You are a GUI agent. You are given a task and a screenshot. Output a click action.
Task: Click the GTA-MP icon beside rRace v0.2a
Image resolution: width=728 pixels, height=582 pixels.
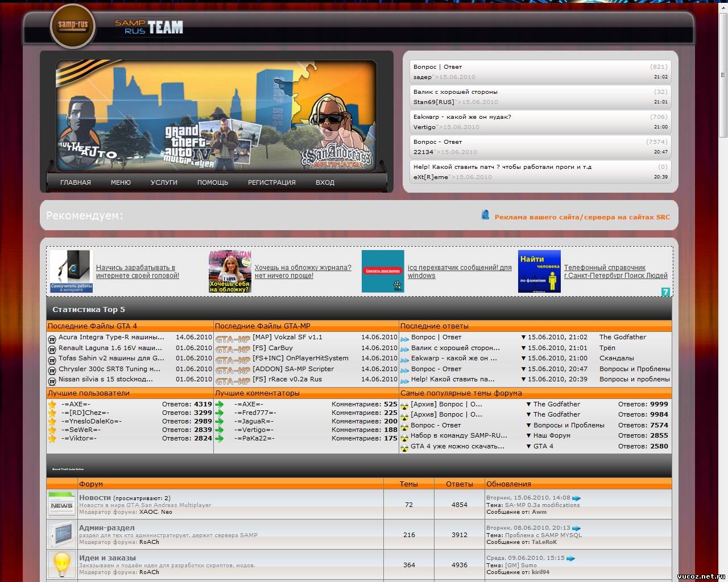point(233,381)
